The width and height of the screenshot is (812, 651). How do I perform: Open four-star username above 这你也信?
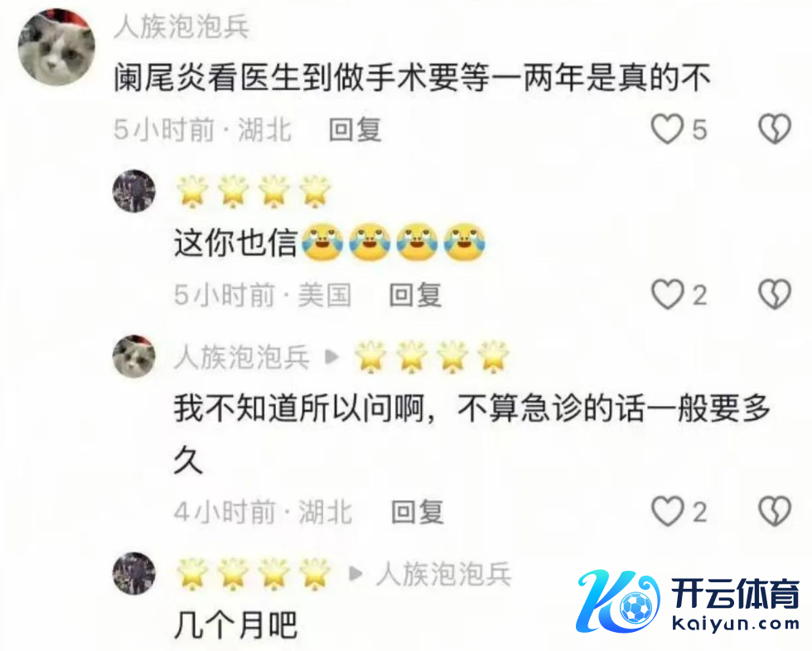point(254,191)
